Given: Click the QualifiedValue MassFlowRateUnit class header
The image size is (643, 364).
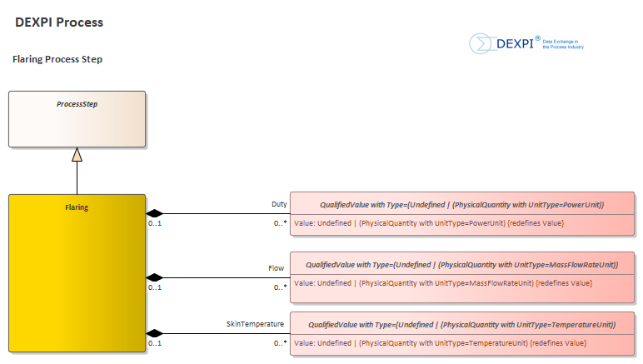Looking at the screenshot, I should [x=461, y=264].
